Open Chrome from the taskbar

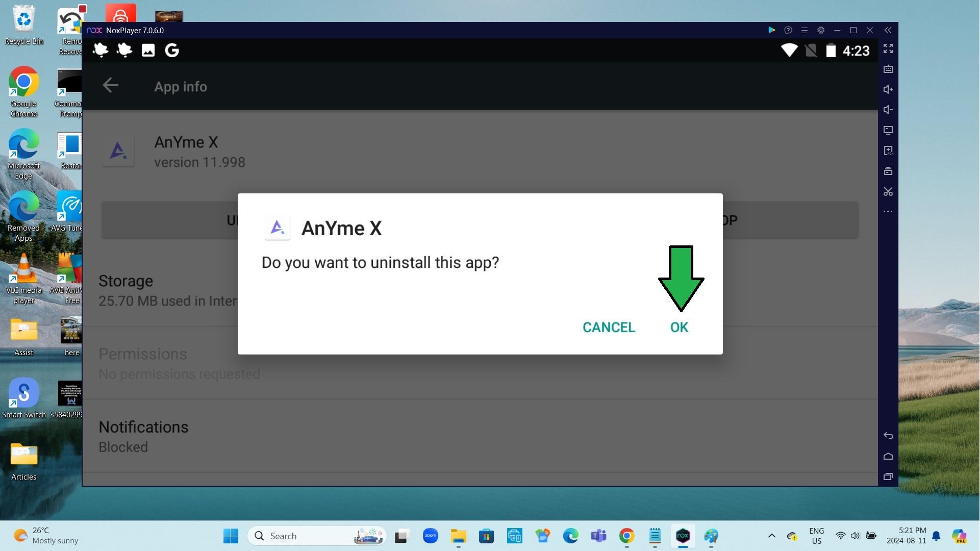[x=626, y=536]
